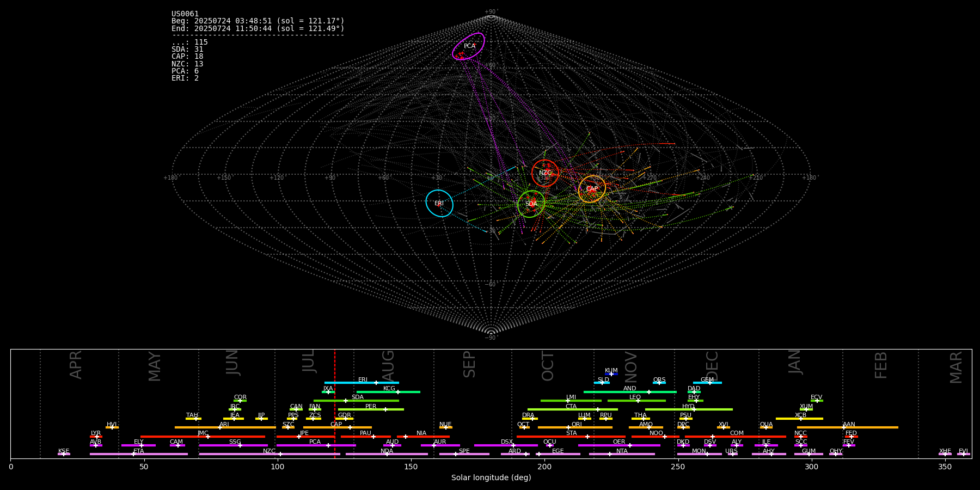Click the LEO shower bar in timeline
Viewport: 980px width, 490px height.
636,401
